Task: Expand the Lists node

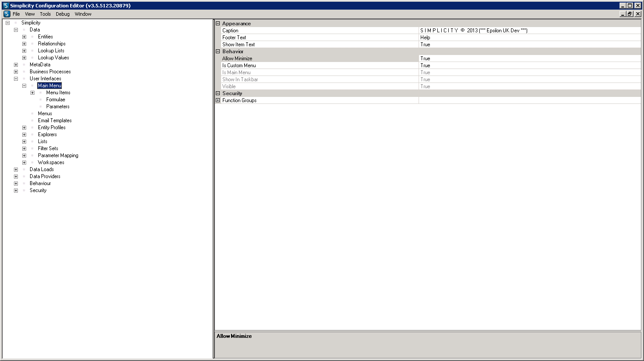Action: (x=24, y=141)
